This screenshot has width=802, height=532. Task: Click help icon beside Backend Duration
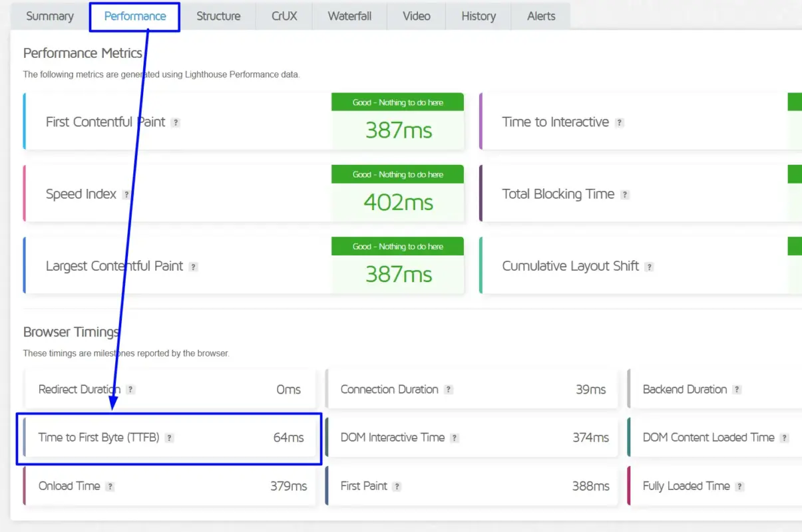point(737,390)
